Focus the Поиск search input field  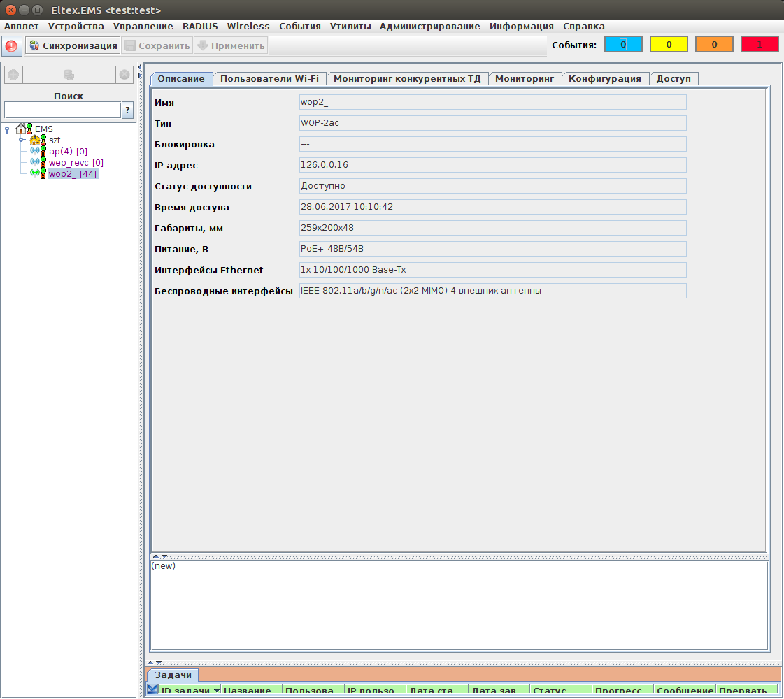pos(62,110)
